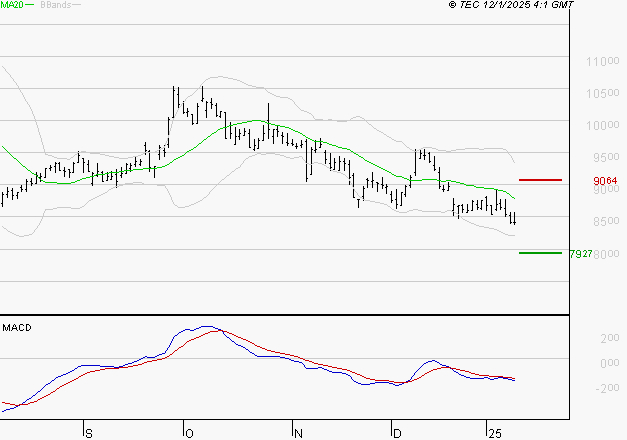
Task: Click the 8500 price axis label
Action: pos(606,221)
